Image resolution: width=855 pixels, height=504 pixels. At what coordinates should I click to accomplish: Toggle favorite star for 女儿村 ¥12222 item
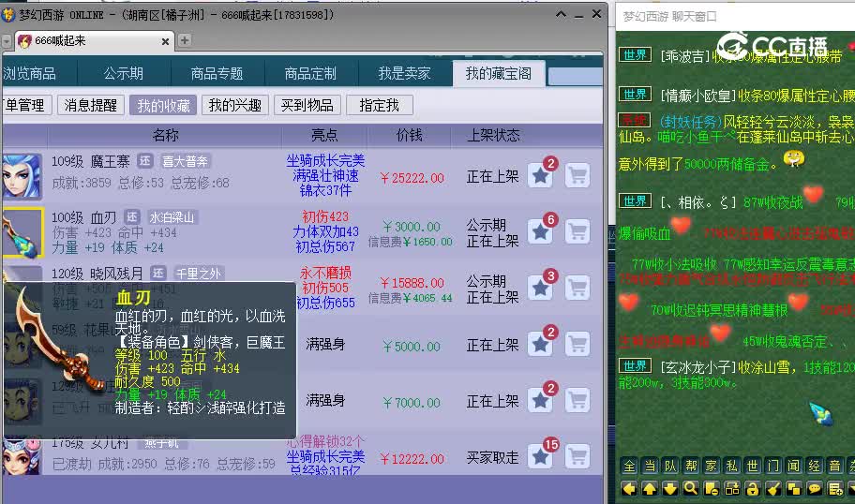[540, 456]
